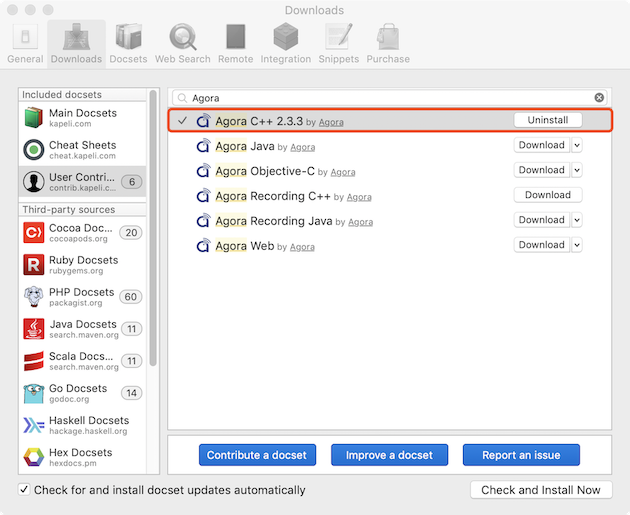This screenshot has height=515, width=630.
Task: Open the Docsets preferences pane icon
Action: [129, 37]
